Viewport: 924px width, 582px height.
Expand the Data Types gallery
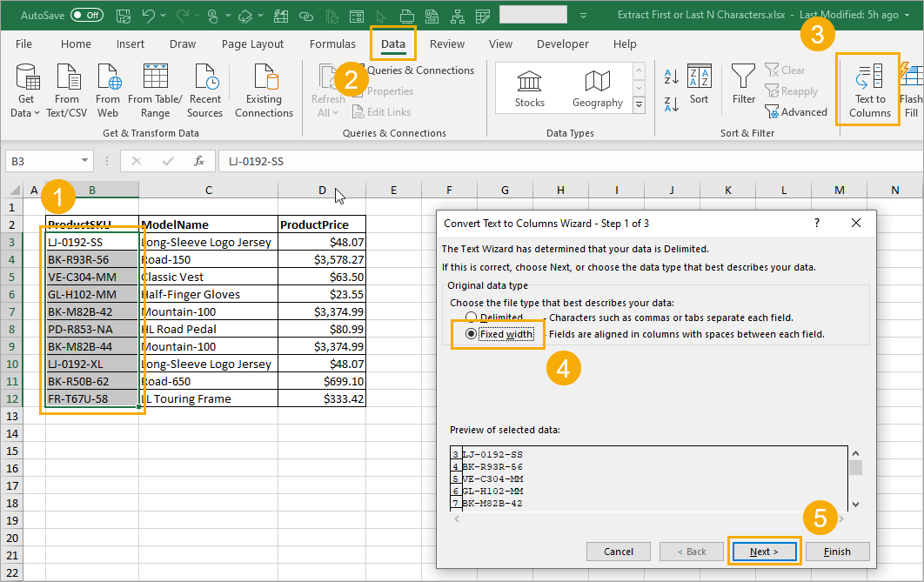[639, 105]
